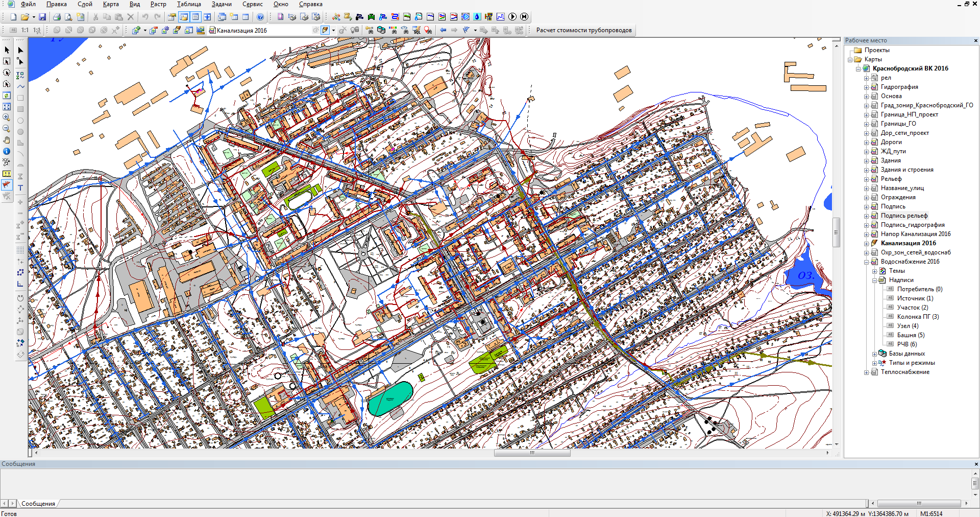Open the Сервис menu
Screen dimensions: 980x517
[x=252, y=4]
